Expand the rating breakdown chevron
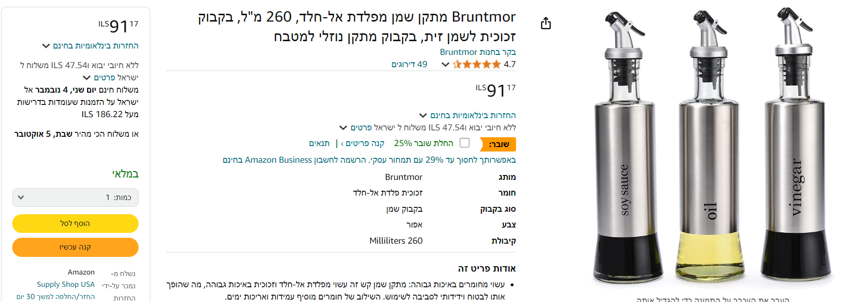 tap(445, 64)
